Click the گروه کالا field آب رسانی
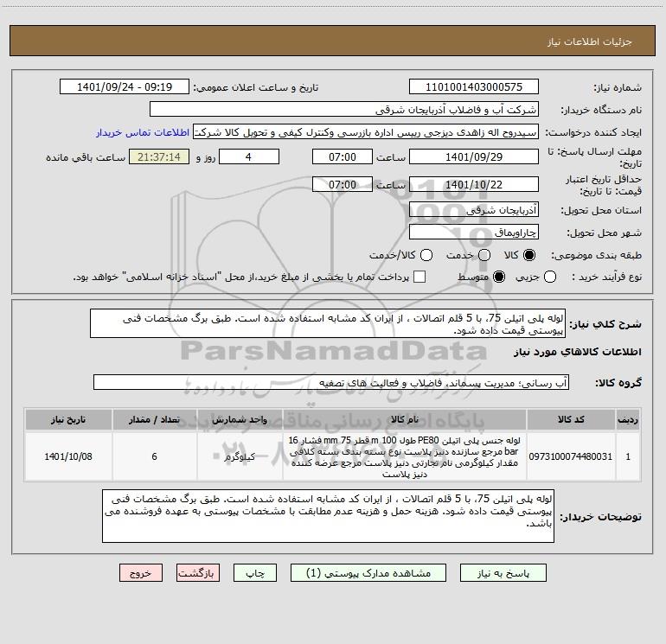The image size is (666, 644). (x=331, y=382)
